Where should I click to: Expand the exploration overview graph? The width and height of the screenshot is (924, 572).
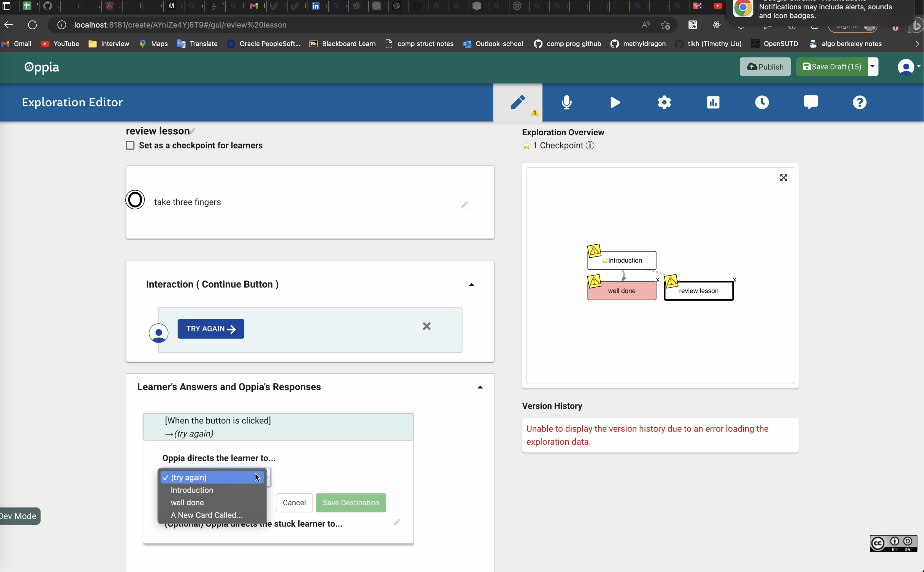pos(783,178)
